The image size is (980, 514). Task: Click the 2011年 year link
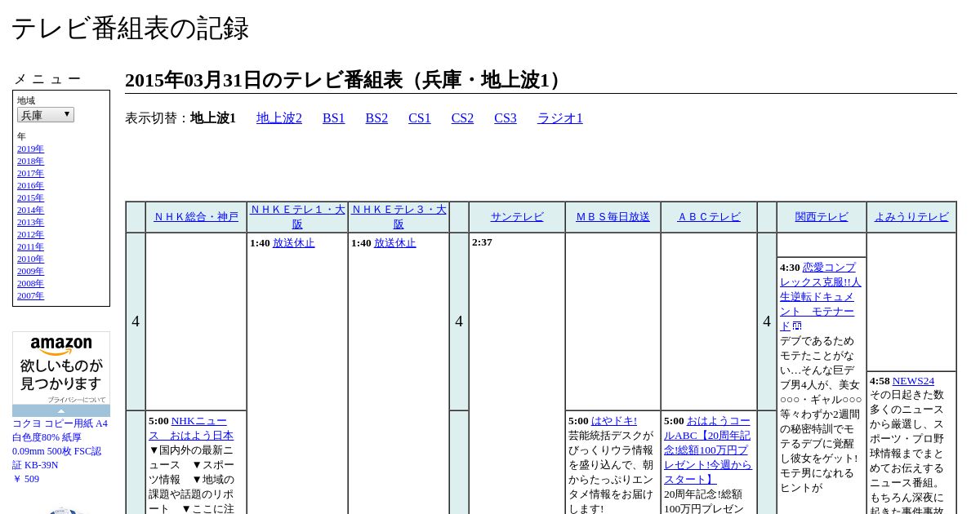(30, 247)
